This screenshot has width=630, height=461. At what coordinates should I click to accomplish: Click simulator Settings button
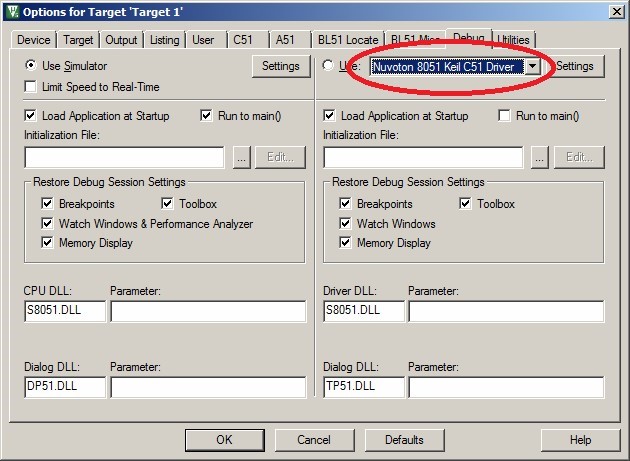point(280,66)
